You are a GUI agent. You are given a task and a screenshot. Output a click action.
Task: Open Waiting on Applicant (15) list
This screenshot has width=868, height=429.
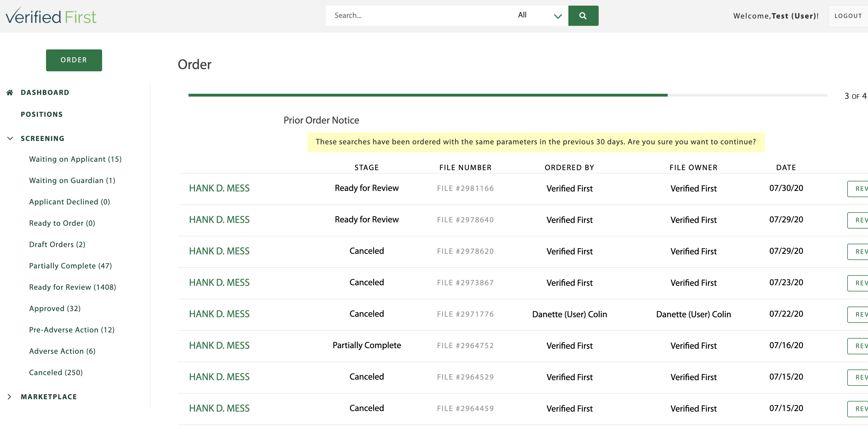tap(75, 159)
